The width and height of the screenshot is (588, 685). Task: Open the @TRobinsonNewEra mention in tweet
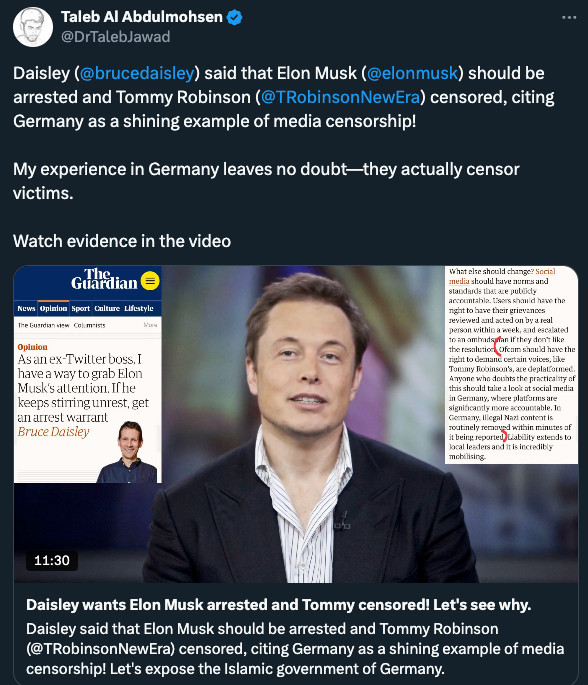click(340, 97)
